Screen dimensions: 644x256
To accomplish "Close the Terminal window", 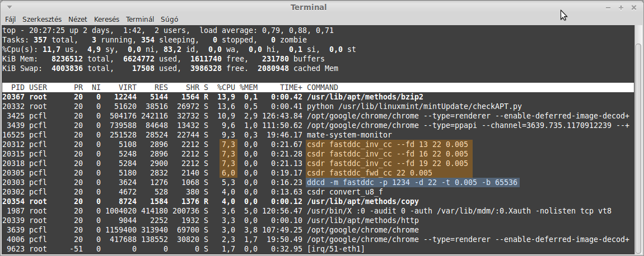I will pyautogui.click(x=633, y=7).
